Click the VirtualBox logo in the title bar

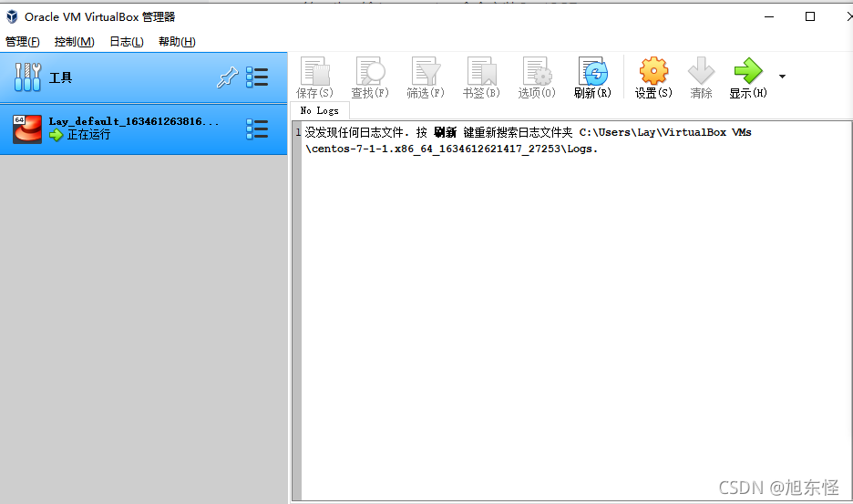click(12, 17)
